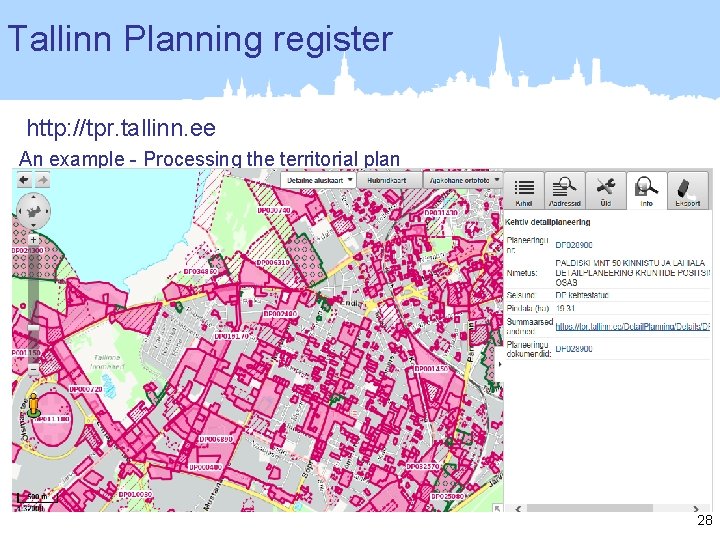Screen dimensions: 720x540
Task: Pan map east with compass right arrow
Action: coord(47,211)
